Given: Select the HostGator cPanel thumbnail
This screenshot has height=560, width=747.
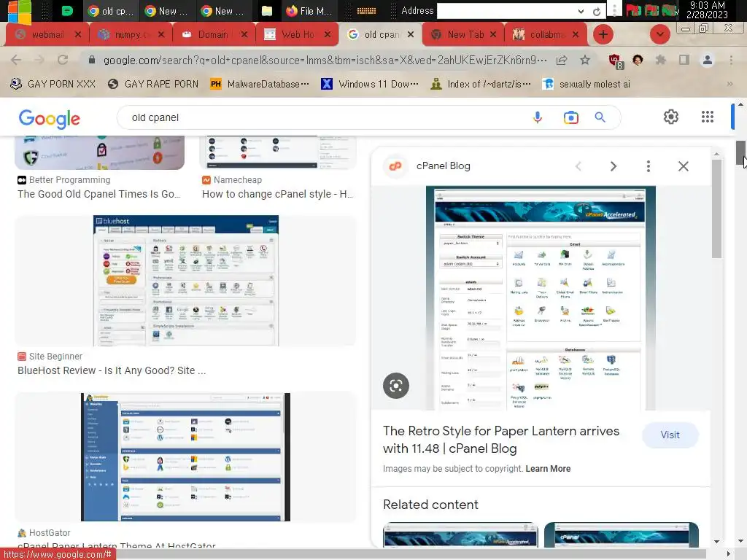Looking at the screenshot, I should pos(185,457).
